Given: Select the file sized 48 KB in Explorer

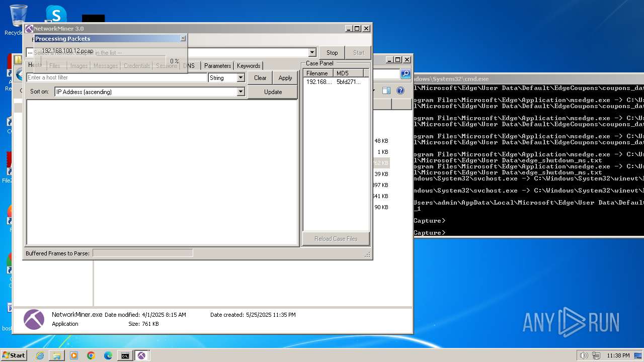Looking at the screenshot, I should (x=381, y=141).
